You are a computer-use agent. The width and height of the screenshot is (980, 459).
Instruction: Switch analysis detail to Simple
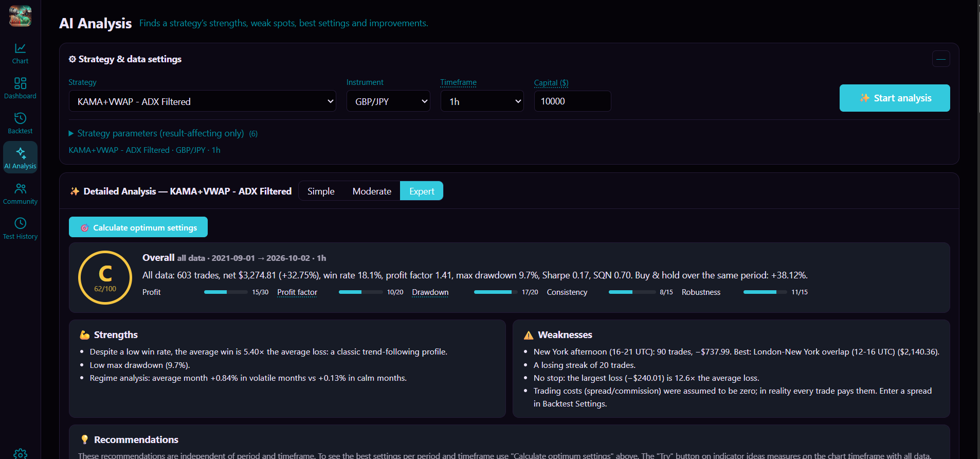pyautogui.click(x=321, y=191)
